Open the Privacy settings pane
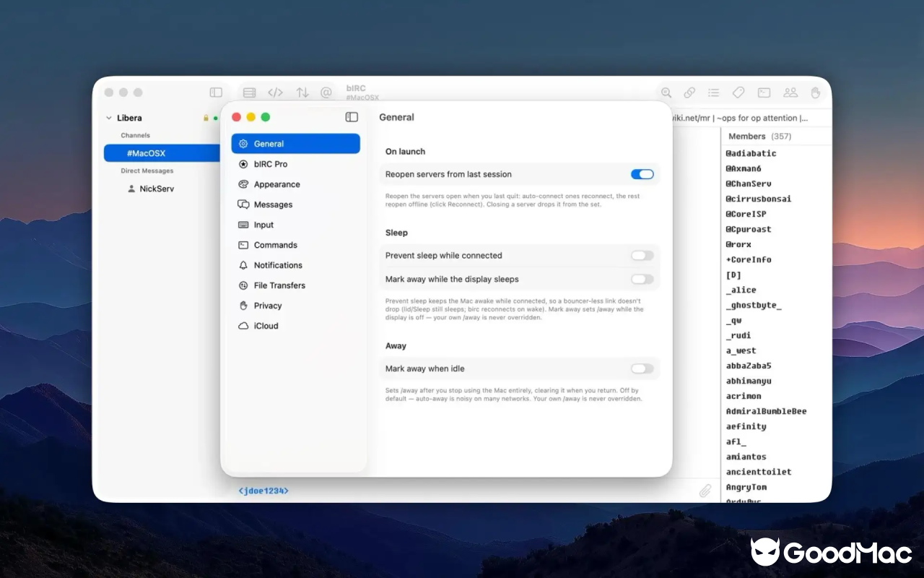This screenshot has height=578, width=924. [x=296, y=306]
